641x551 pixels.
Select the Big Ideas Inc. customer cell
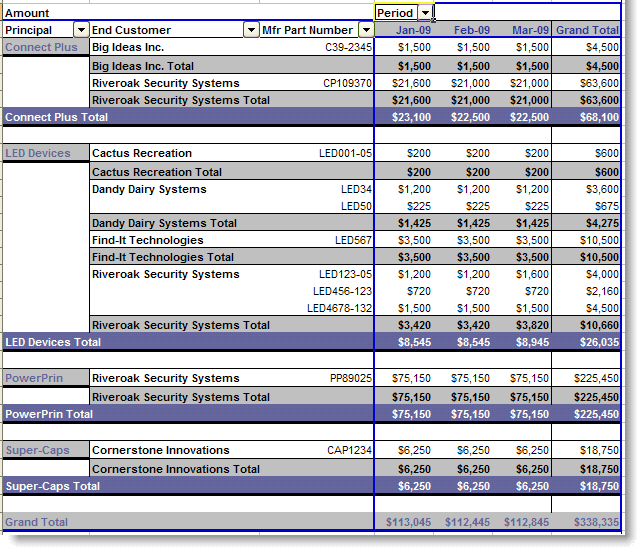[128, 47]
